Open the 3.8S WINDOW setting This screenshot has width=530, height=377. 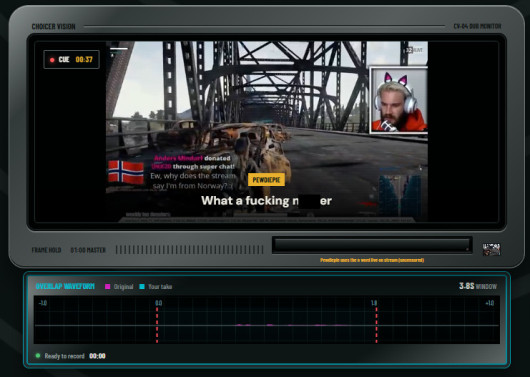coord(478,286)
